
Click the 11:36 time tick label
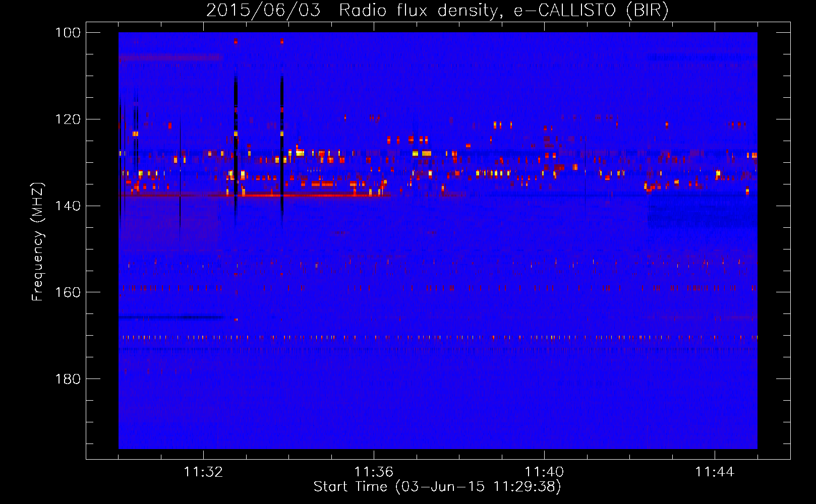[x=374, y=472]
